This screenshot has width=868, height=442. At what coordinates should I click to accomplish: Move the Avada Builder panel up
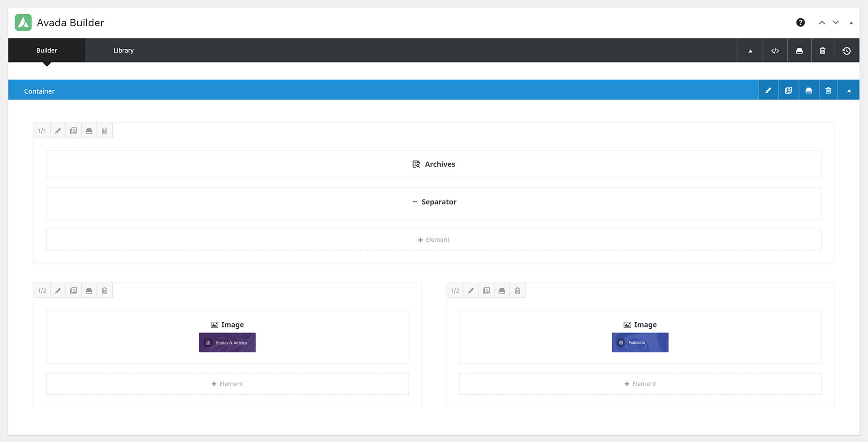[x=822, y=23]
